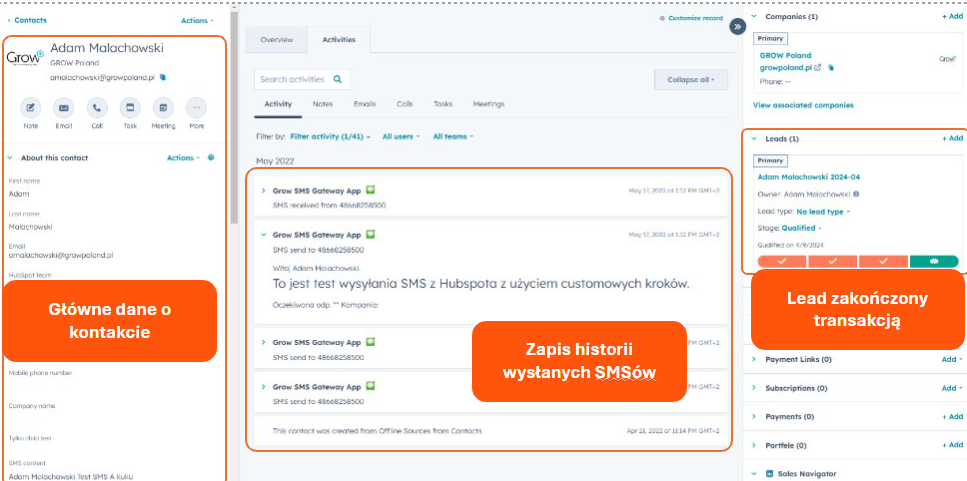
Task: Open growpoland.pl external link icon
Action: [818, 67]
